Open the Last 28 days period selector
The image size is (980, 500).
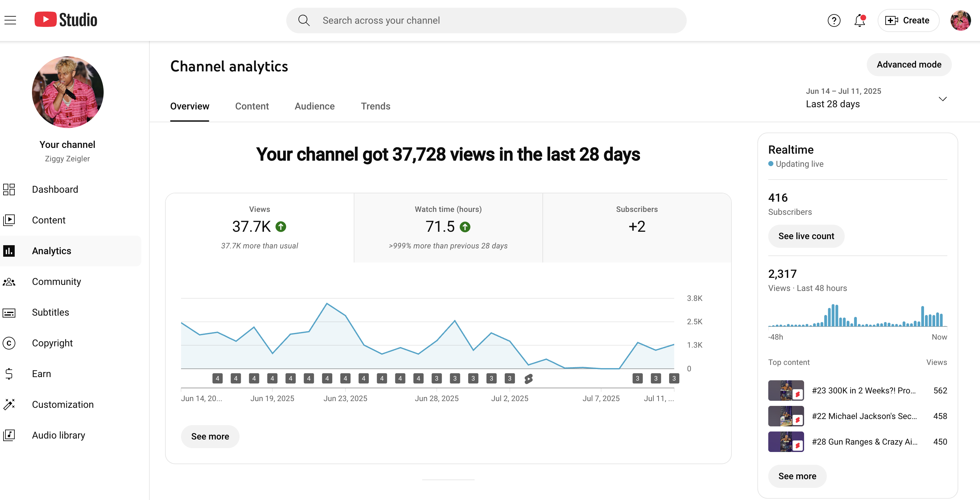[x=876, y=98]
